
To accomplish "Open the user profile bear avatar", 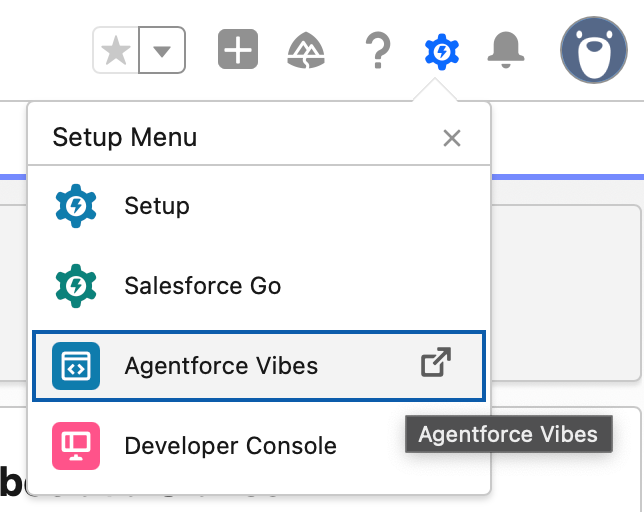I will tap(593, 50).
